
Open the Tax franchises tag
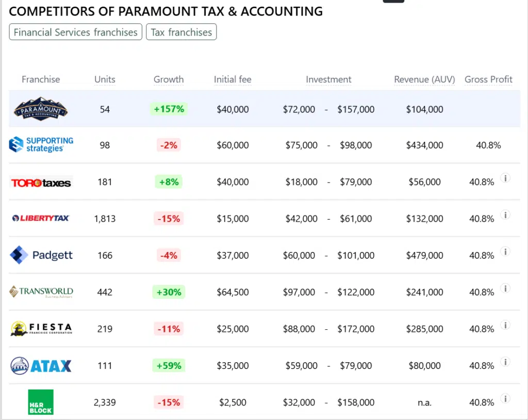tap(181, 32)
